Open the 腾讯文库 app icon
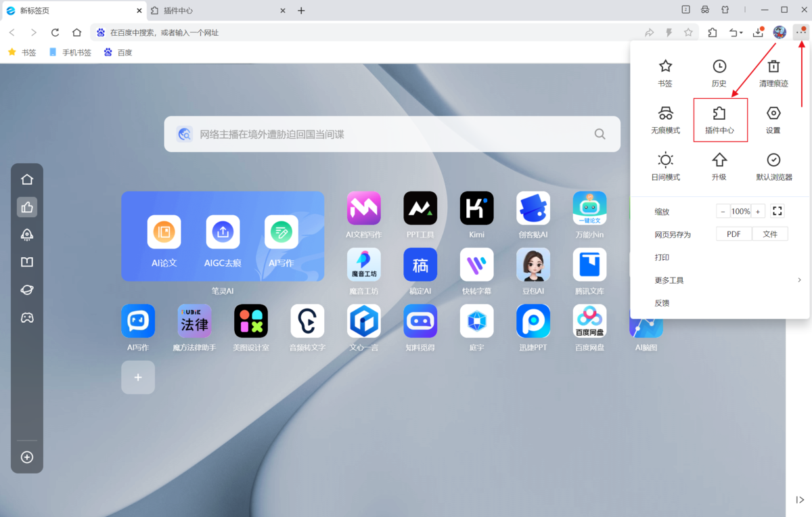The image size is (812, 517). [x=589, y=265]
